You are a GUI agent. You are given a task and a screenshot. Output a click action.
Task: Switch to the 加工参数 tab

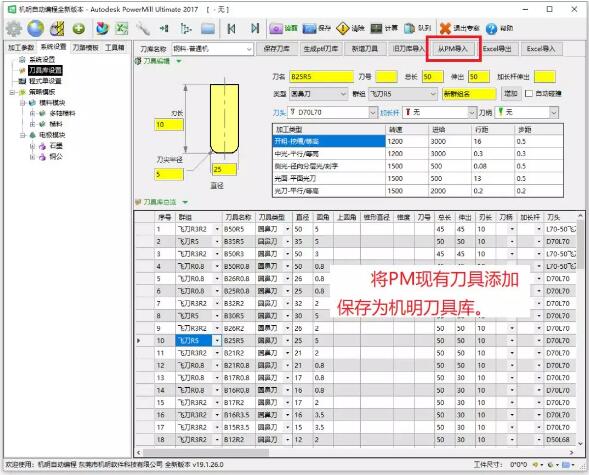point(21,48)
